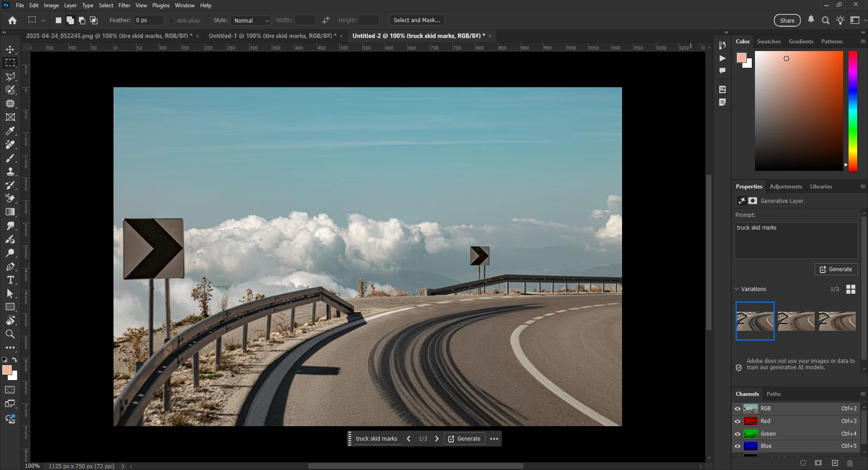Open the Home screen icon

[13, 20]
